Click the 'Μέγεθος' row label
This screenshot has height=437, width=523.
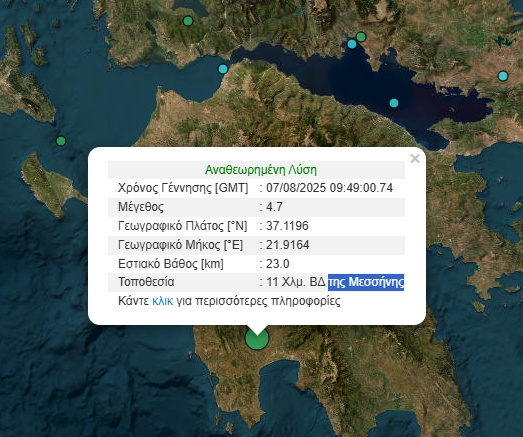[141, 207]
